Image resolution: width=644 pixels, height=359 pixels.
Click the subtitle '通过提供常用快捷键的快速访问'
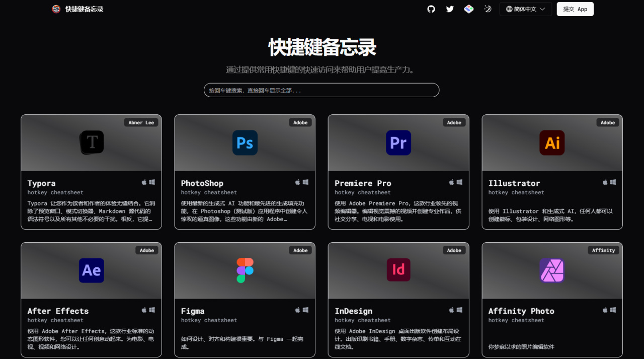321,69
